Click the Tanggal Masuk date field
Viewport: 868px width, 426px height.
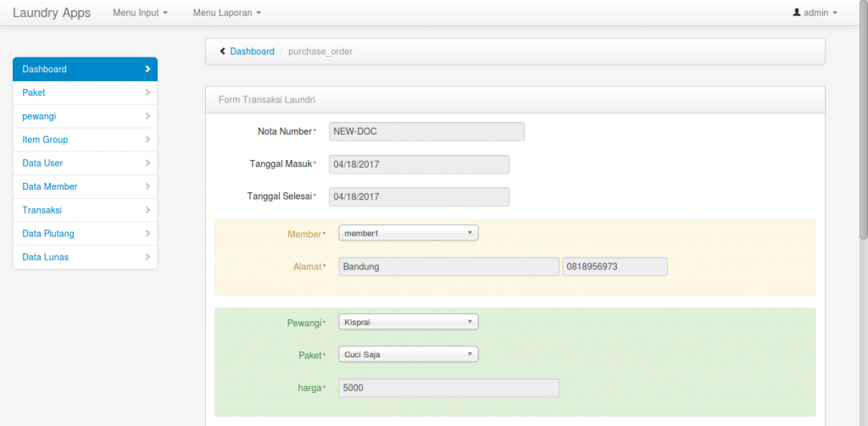[419, 164]
